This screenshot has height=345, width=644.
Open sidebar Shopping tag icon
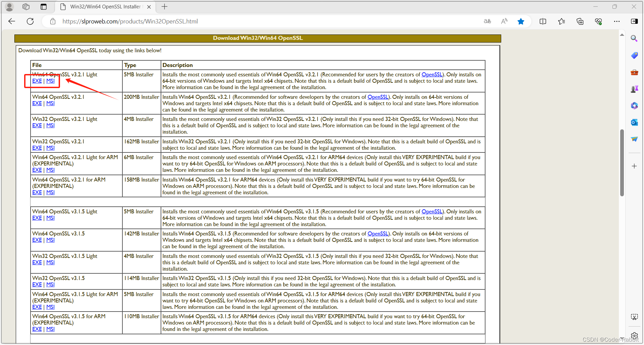634,55
